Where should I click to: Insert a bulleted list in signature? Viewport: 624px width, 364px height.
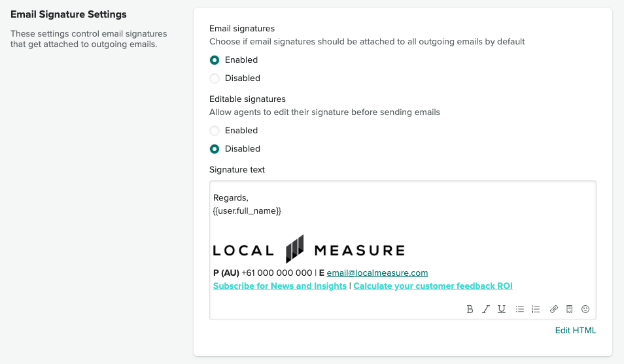click(520, 309)
